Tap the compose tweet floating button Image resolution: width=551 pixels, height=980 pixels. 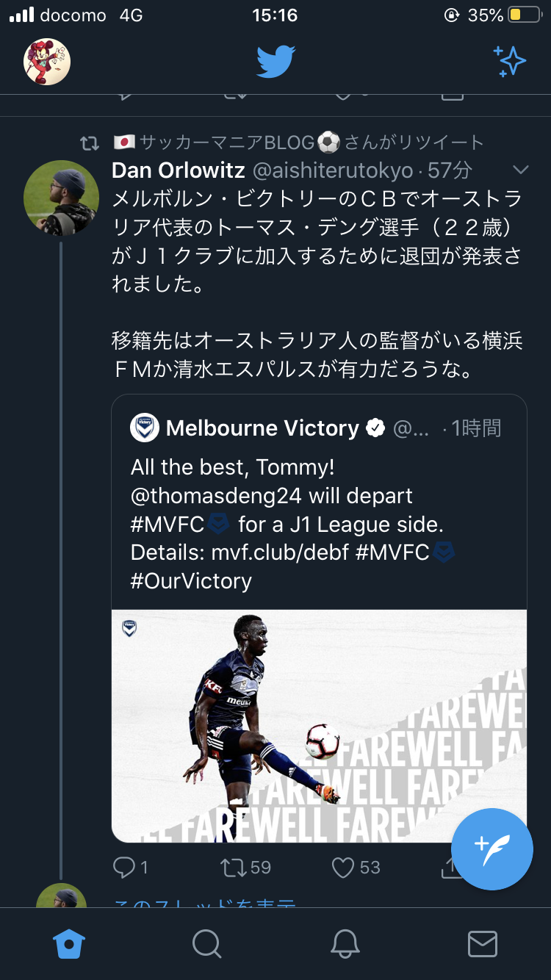pyautogui.click(x=491, y=849)
